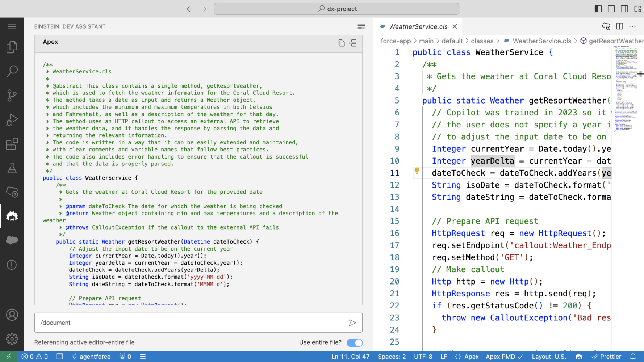644x362 pixels.
Task: Open the Salesforce cloud view in sidebar
Action: pyautogui.click(x=12, y=240)
